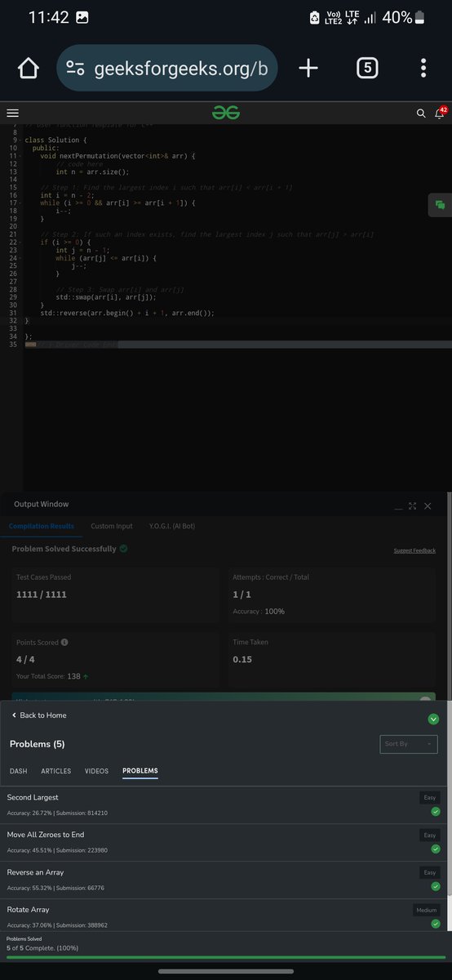Collapse code fold arrow at line 11
Image resolution: width=452 pixels, height=980 pixels.
click(x=19, y=156)
